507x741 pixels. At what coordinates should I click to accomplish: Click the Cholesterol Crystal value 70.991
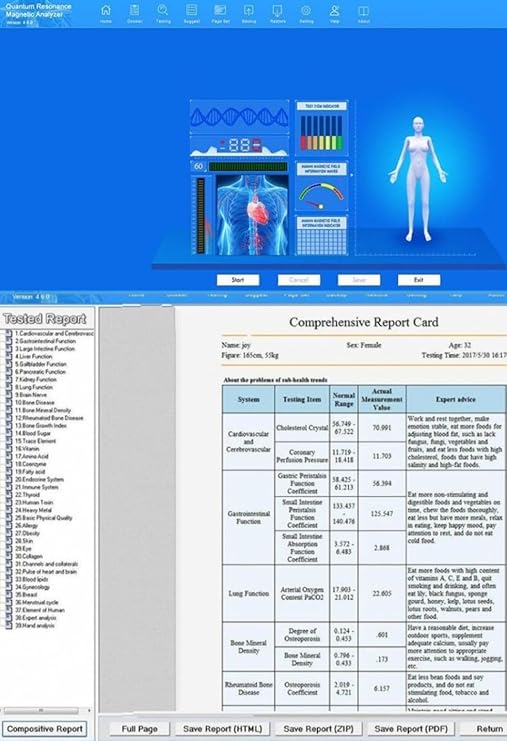tap(382, 428)
